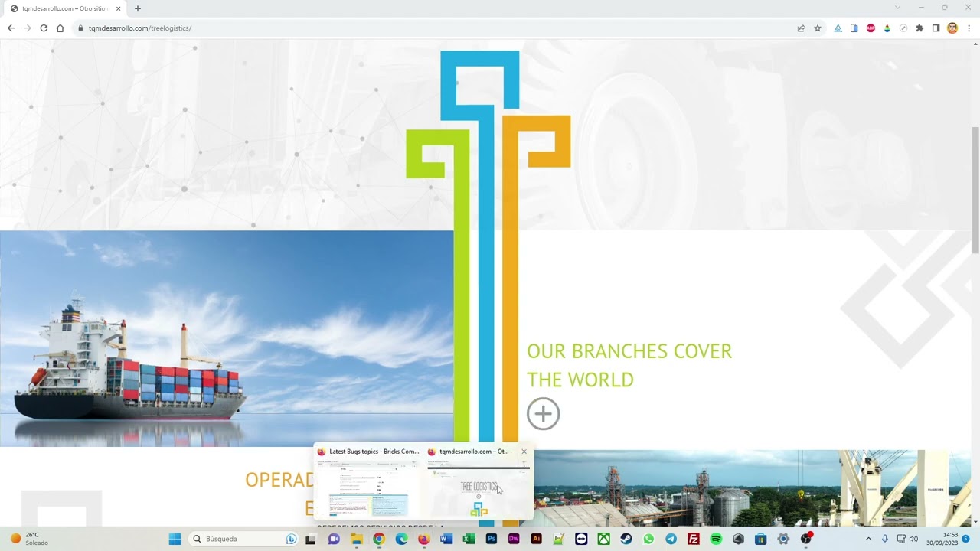980x551 pixels.
Task: Open WhatsApp from the taskbar
Action: [x=648, y=539]
